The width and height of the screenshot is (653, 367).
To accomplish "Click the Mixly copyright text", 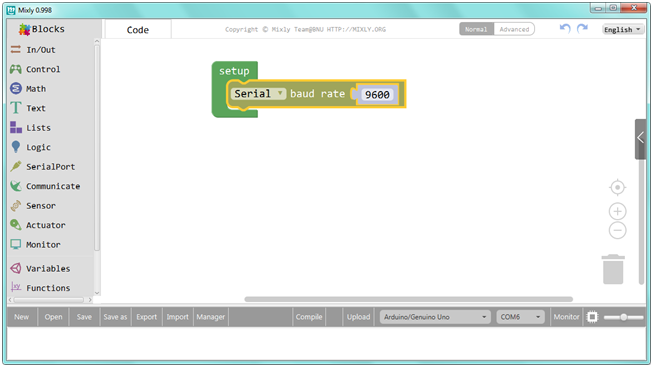I will pyautogui.click(x=305, y=30).
